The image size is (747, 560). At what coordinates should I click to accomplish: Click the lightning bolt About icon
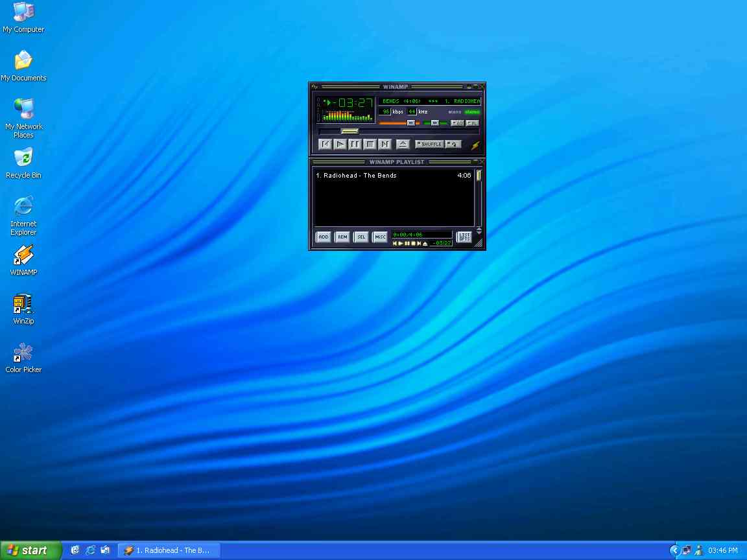coord(475,145)
